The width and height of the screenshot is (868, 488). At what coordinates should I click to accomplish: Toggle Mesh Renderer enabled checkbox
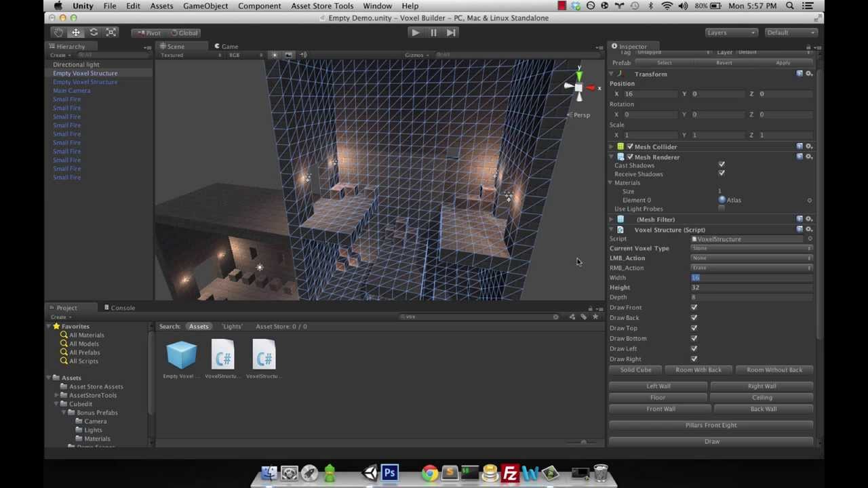tap(630, 157)
